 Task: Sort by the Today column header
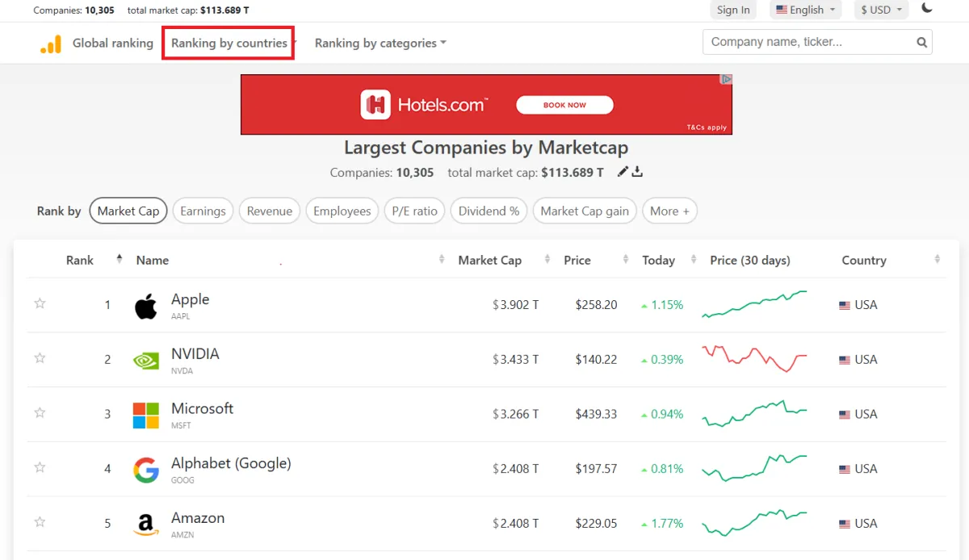(658, 260)
